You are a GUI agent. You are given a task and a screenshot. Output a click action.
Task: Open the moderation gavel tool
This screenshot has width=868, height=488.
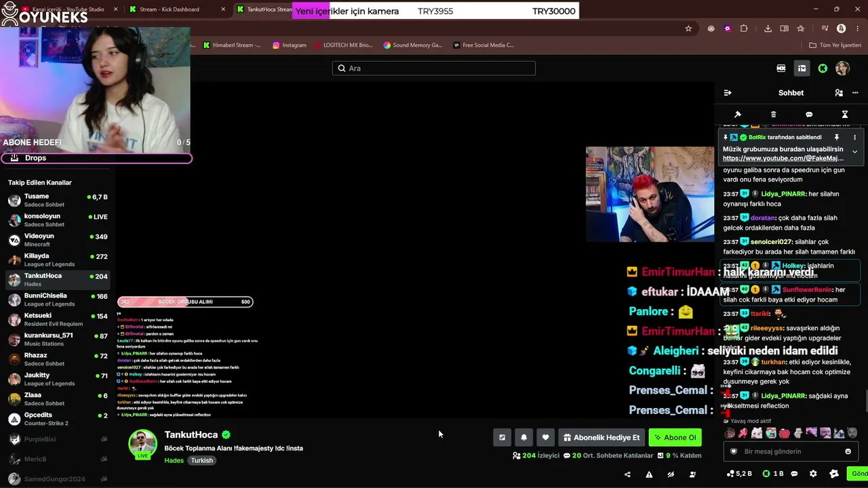point(738,115)
